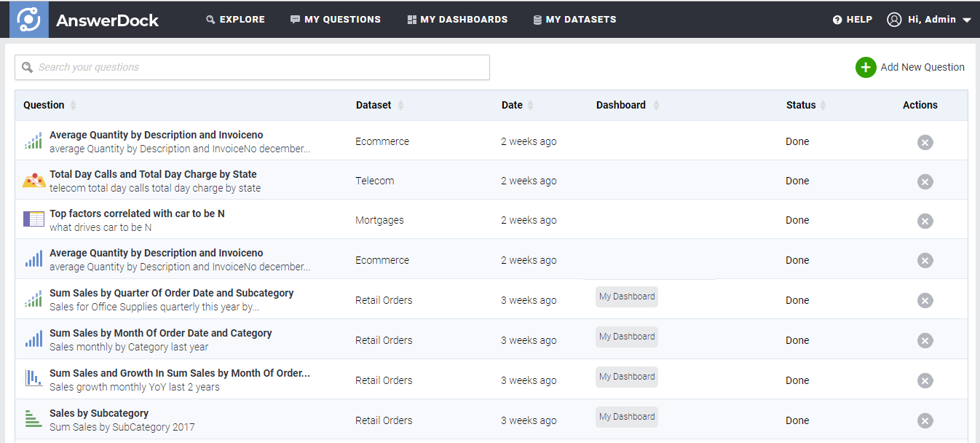Open Sum Sales by Quarter Of Order Date and Subcategory
980x443 pixels.
pos(172,293)
